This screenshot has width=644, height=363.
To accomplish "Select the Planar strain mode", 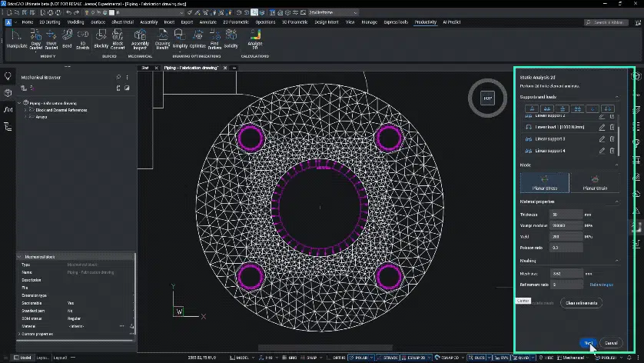I will (x=594, y=181).
